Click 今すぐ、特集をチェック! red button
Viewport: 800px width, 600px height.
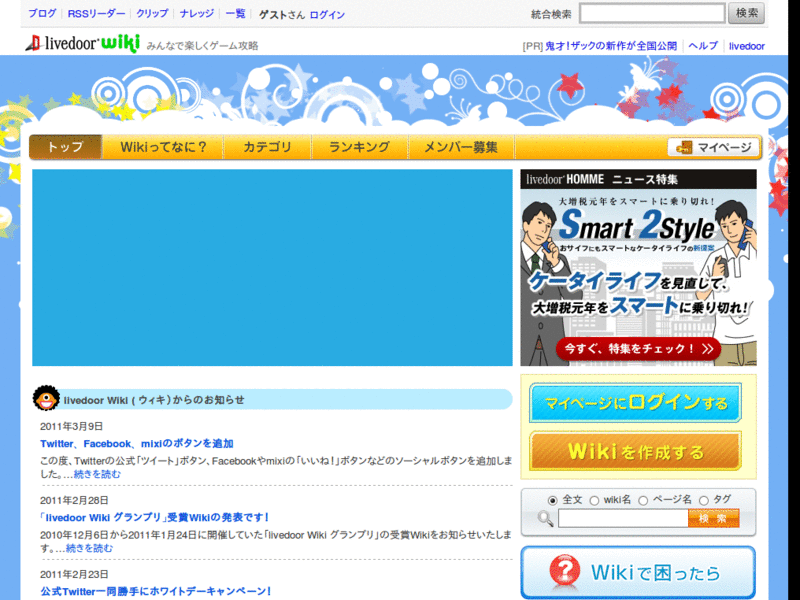tap(638, 349)
